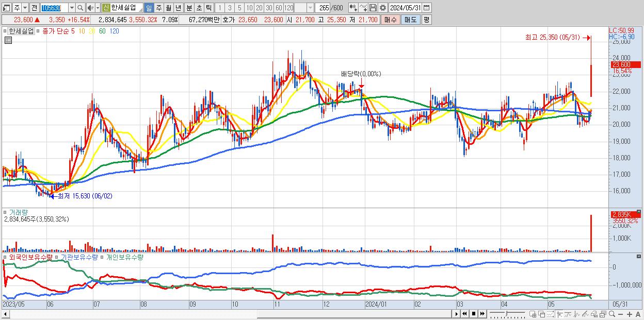Click the zigzag line tool icon
The image size is (644, 320).
pos(568,314)
